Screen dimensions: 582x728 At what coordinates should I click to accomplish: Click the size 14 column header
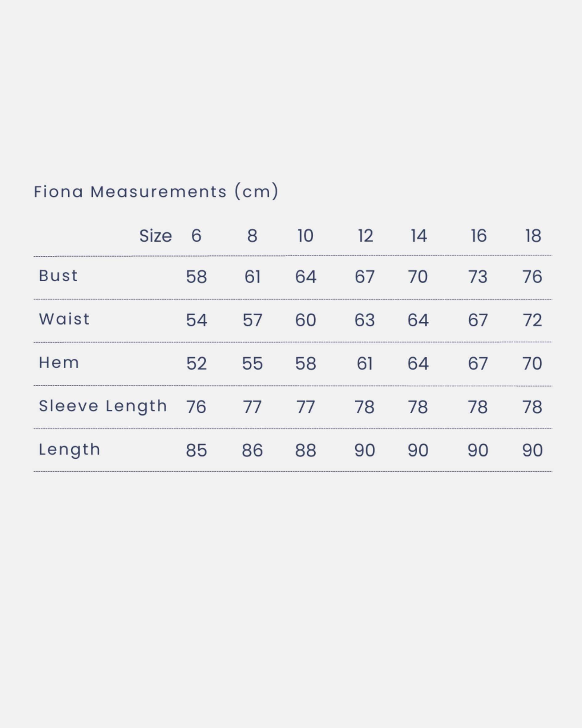click(x=418, y=236)
